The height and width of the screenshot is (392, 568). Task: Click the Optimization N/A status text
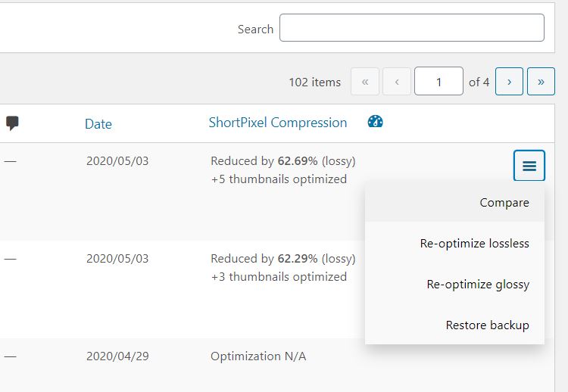[257, 356]
